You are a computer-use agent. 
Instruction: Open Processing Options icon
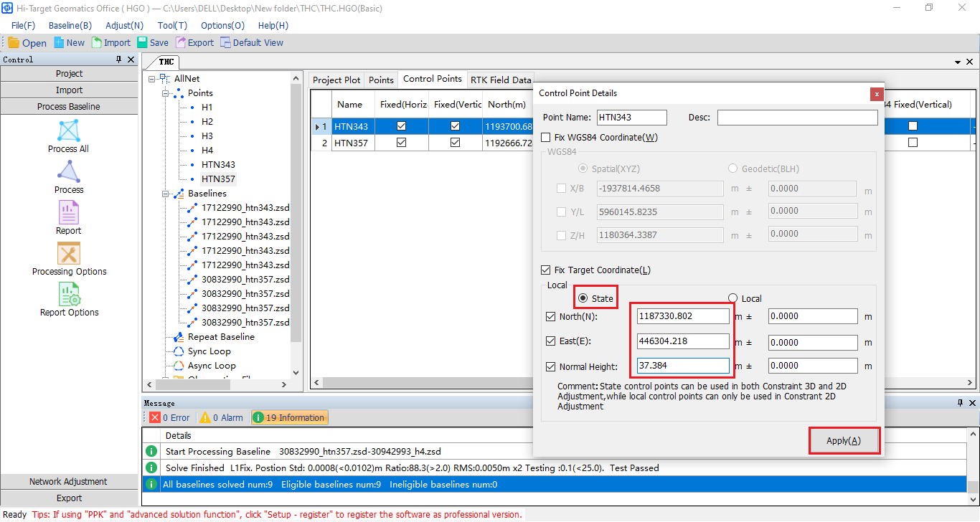coord(68,254)
